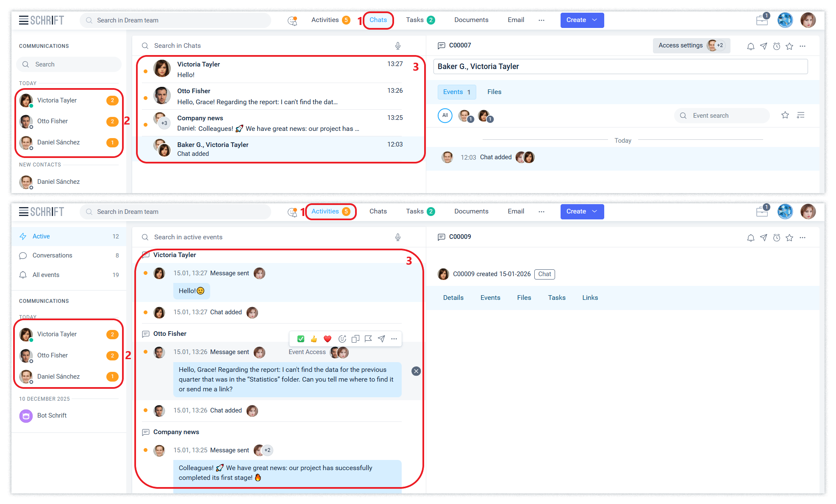This screenshot has height=504, width=836.
Task: Open Conversations in the left sidebar
Action: [52, 255]
